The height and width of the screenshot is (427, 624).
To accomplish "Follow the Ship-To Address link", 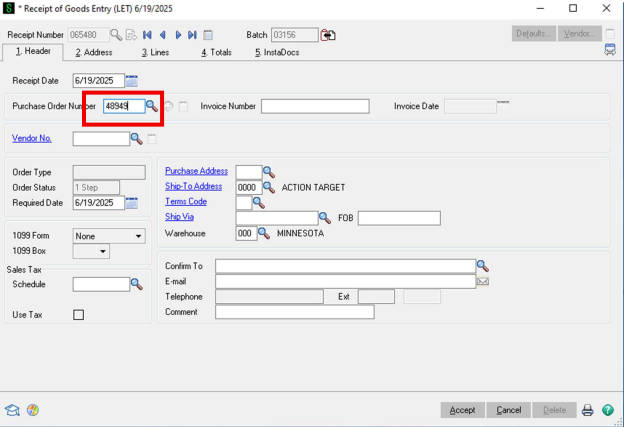I will pos(193,186).
